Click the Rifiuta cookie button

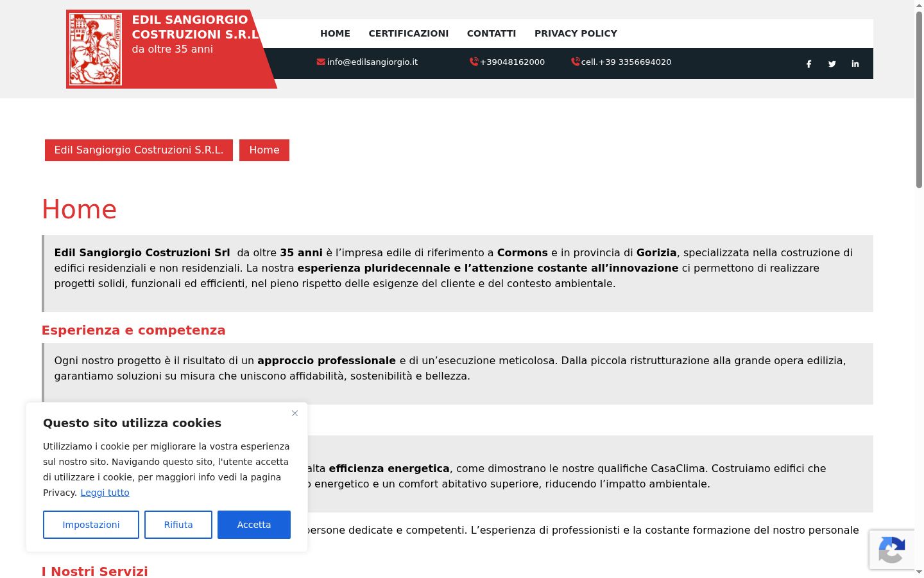click(x=178, y=525)
